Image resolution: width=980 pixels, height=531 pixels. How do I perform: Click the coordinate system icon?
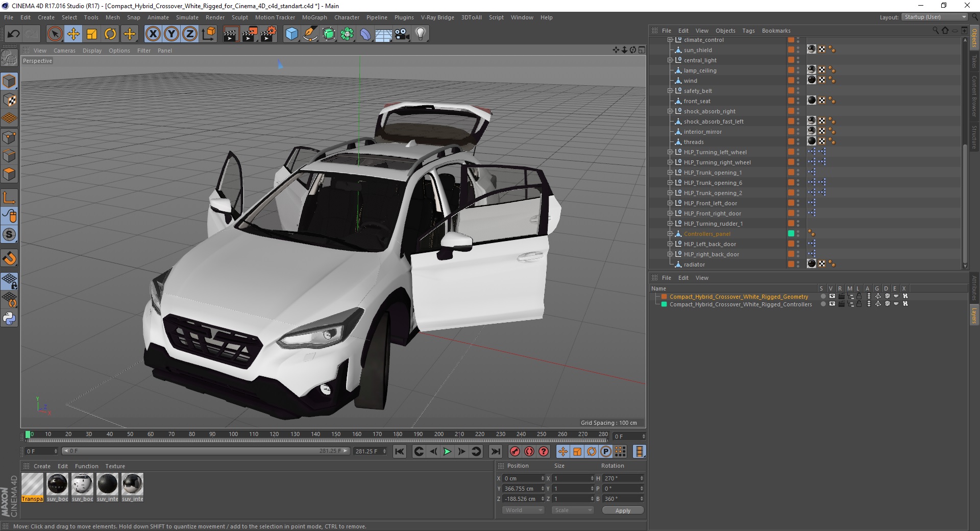click(209, 34)
